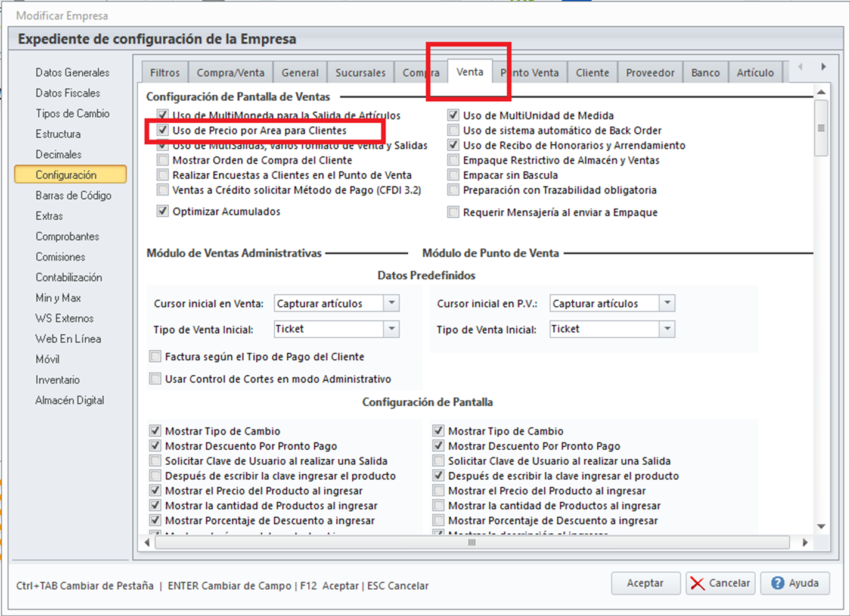Switch to the Artículo tab

pos(755,73)
